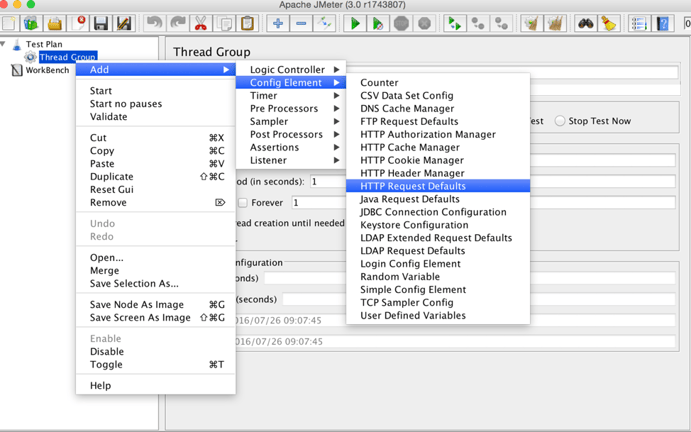Choose JDBC Connection Configuration
This screenshot has width=691, height=432.
point(438,212)
